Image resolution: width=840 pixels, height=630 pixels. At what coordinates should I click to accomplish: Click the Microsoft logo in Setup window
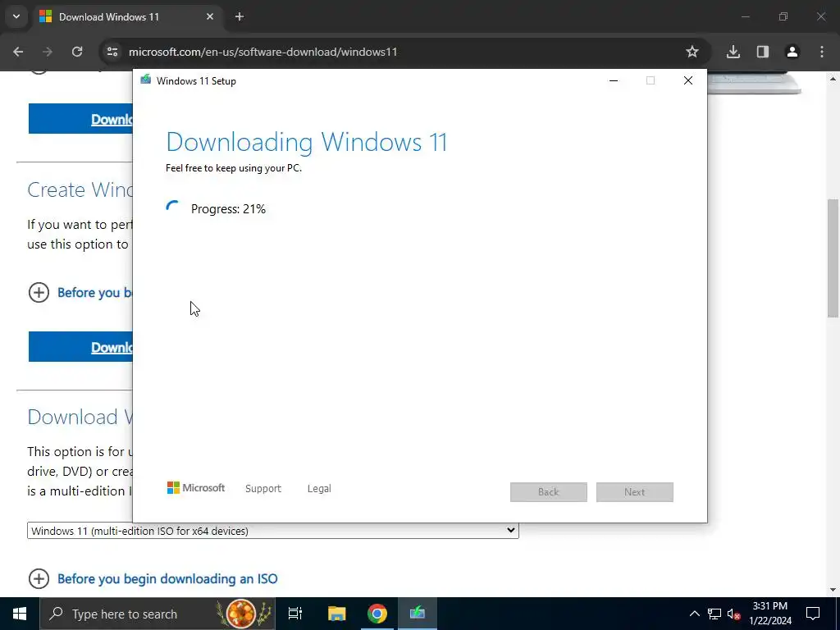coord(196,488)
